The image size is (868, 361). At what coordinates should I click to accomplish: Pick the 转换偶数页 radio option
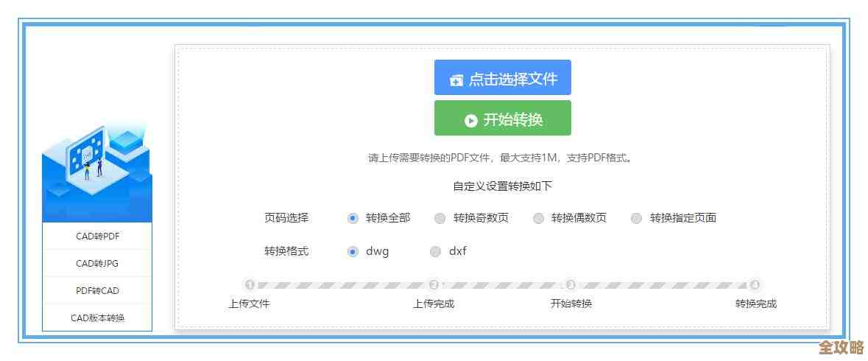[x=538, y=218]
